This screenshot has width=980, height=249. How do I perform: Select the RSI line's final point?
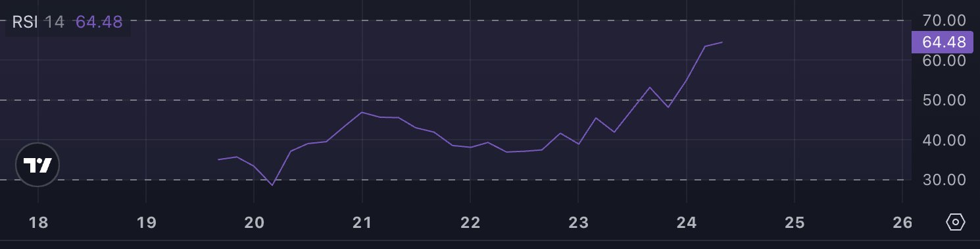point(722,42)
